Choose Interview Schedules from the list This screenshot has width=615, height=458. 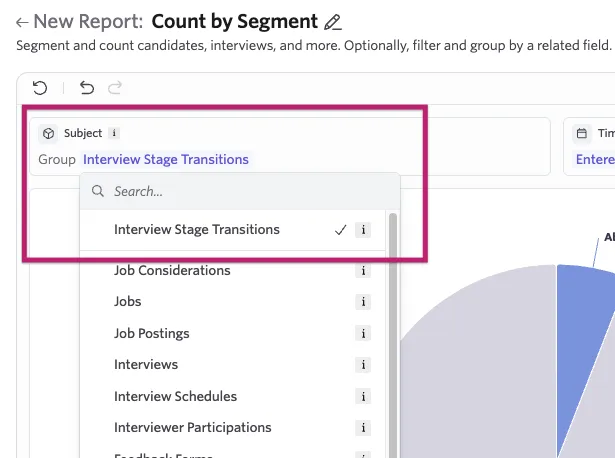(233, 396)
